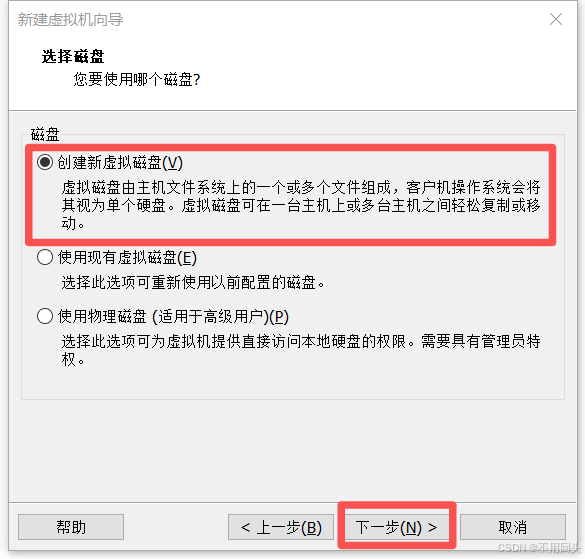Screen dimensions: 585x559
Task: Select the 创建新虚拟磁盘(V) radio circle
Action: [45, 162]
